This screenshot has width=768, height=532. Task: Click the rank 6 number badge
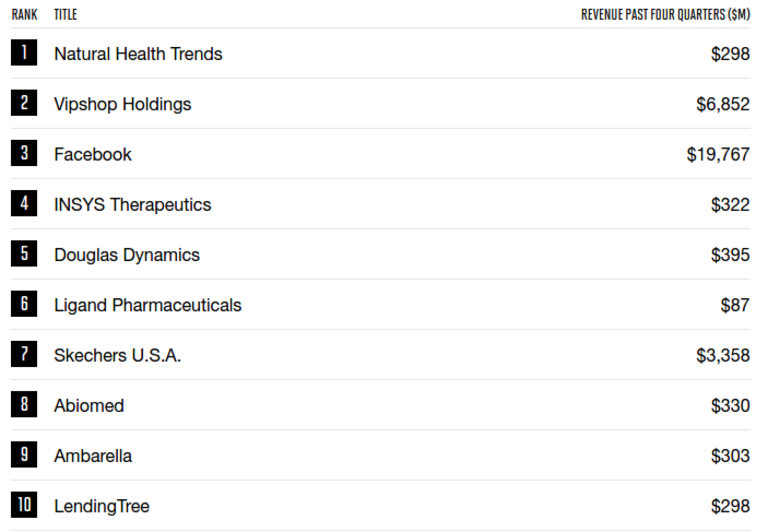pos(24,304)
